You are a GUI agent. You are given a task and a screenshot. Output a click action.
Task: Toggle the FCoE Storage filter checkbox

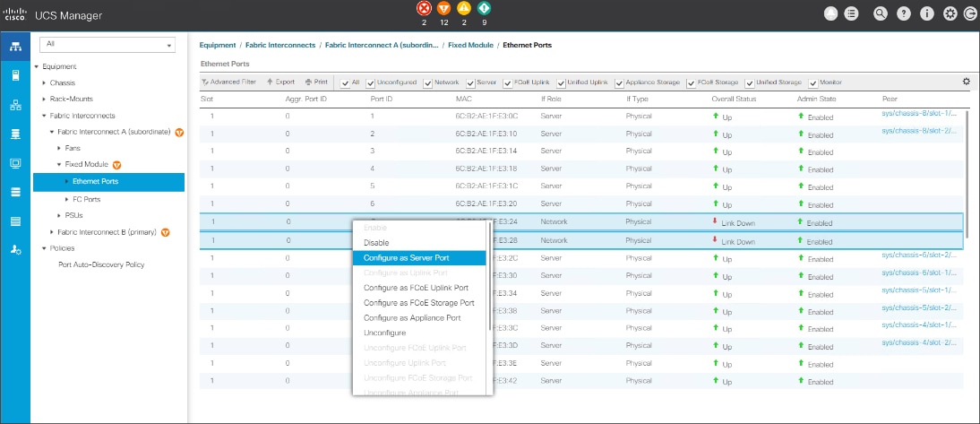point(692,82)
